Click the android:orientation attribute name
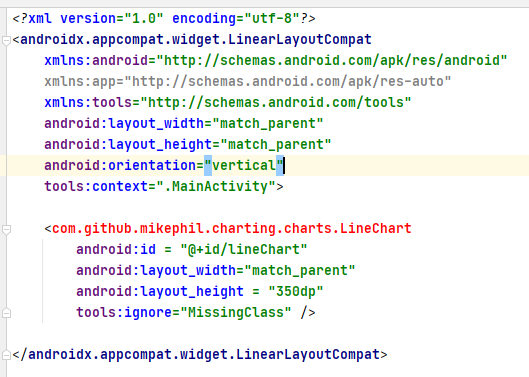The width and height of the screenshot is (529, 377). (120, 166)
